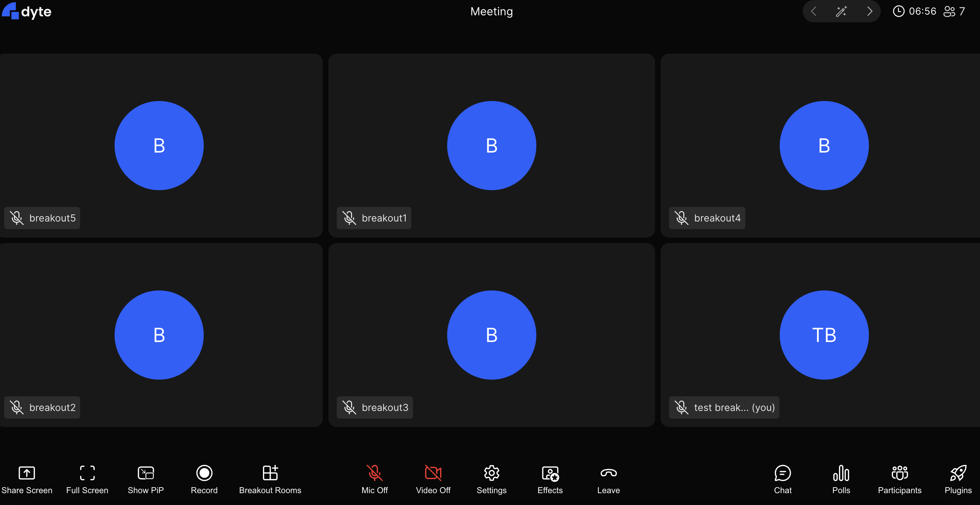Enter Full Screen mode
980x505 pixels.
pos(87,473)
